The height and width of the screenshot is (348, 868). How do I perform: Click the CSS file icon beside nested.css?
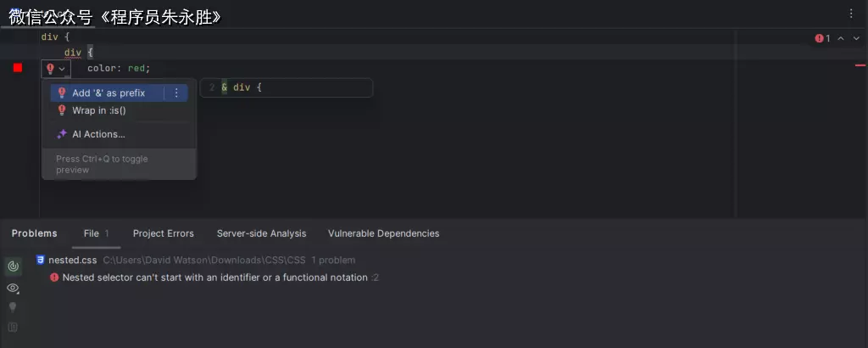[x=40, y=261]
